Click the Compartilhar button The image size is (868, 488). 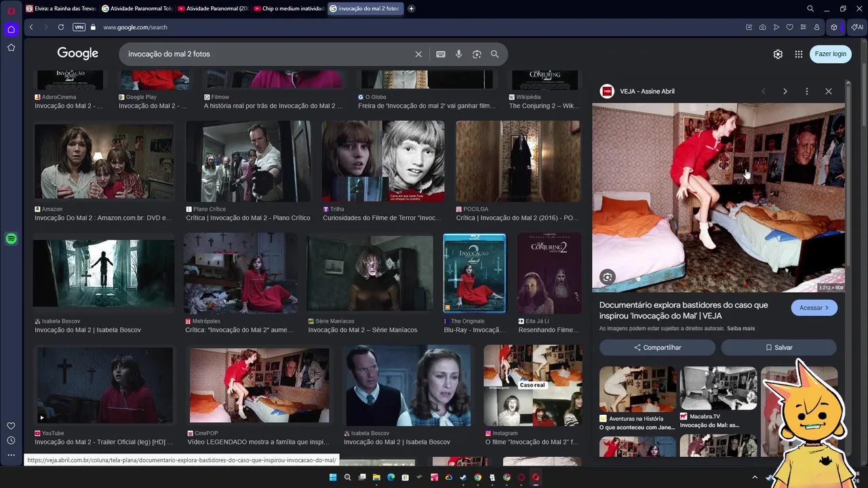657,347
